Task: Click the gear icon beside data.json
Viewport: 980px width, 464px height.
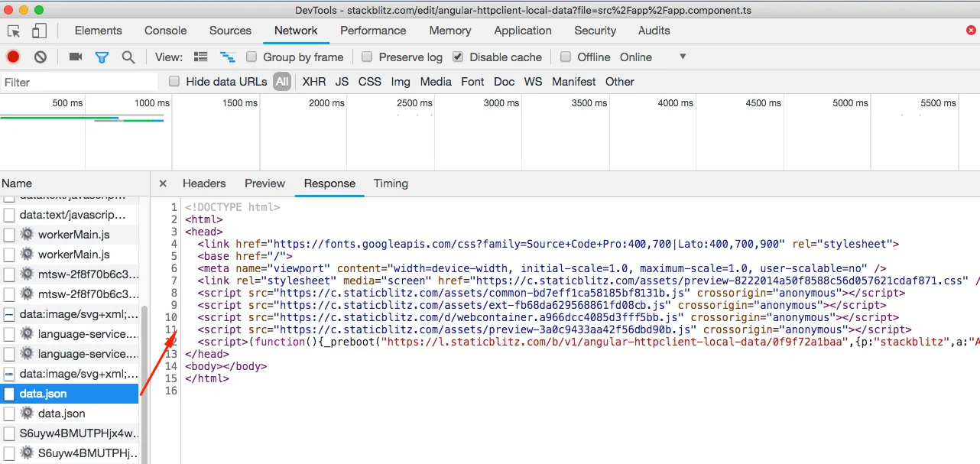Action: 28,414
